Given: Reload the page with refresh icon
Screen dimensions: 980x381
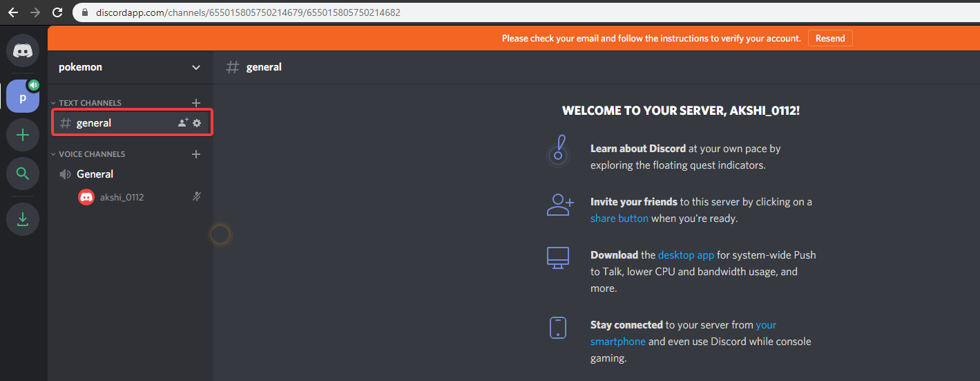Looking at the screenshot, I should (x=58, y=12).
